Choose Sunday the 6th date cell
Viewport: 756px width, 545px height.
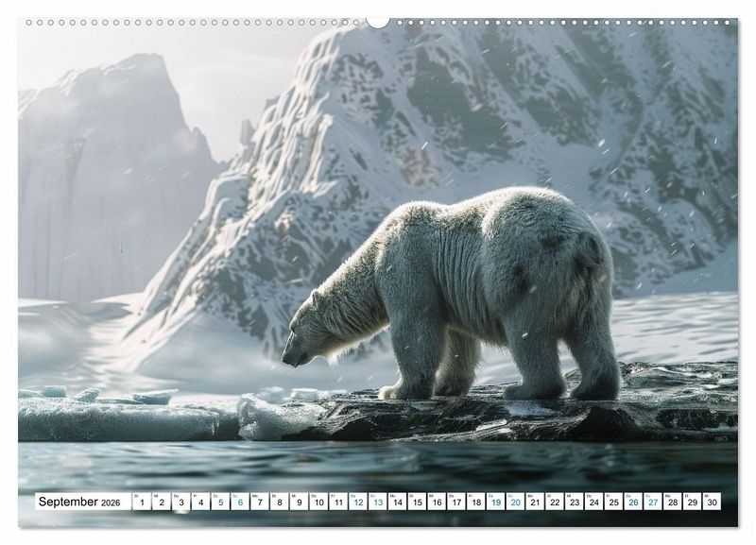click(240, 502)
